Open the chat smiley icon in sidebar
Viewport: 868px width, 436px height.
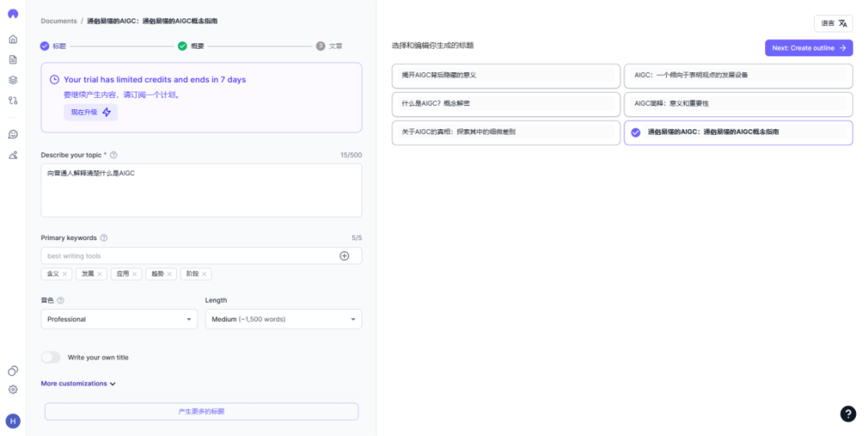[x=13, y=134]
